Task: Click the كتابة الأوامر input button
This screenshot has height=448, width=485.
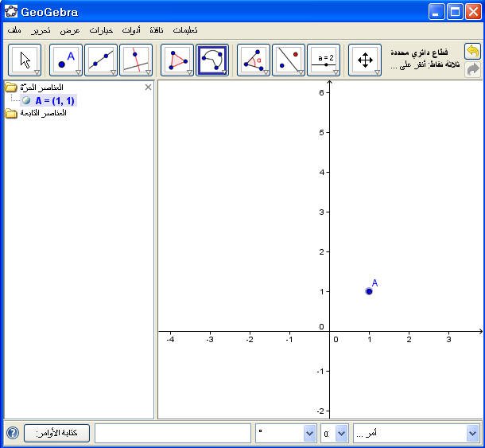Action: click(56, 434)
